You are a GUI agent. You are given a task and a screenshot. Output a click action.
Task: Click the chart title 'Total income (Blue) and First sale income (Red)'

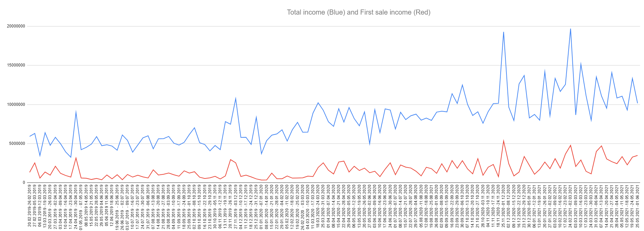pyautogui.click(x=358, y=12)
